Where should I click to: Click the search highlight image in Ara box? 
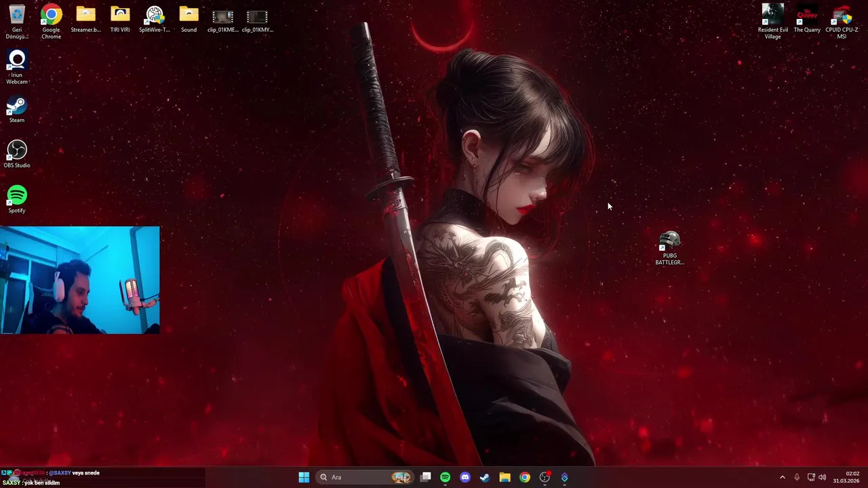tap(401, 477)
